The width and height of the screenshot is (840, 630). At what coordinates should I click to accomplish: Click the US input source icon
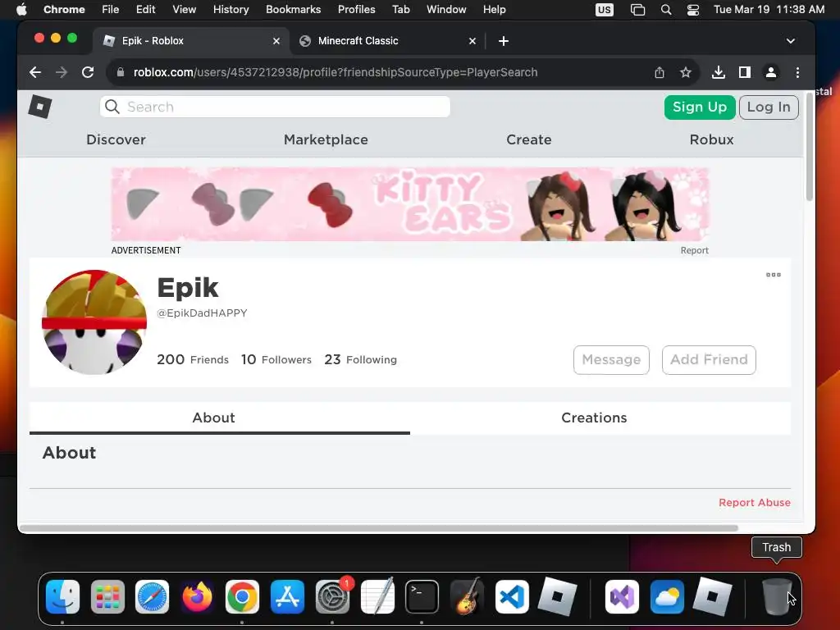click(605, 10)
